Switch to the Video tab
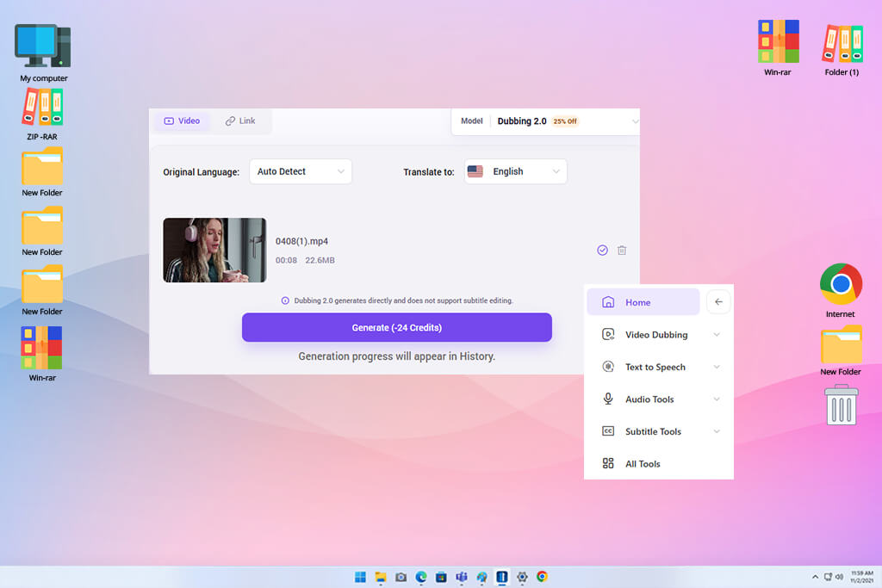882x588 pixels. [182, 121]
